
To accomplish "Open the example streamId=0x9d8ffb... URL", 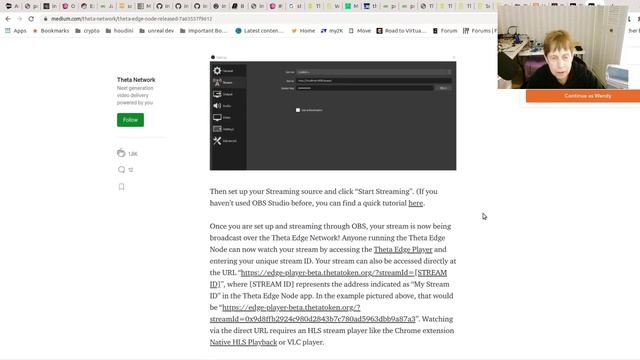I will click(x=312, y=319).
